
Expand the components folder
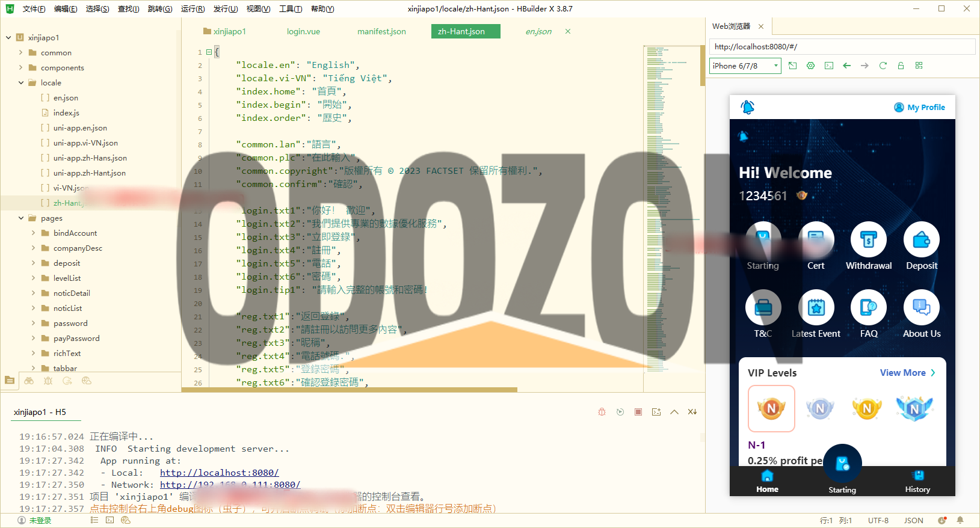[21, 67]
